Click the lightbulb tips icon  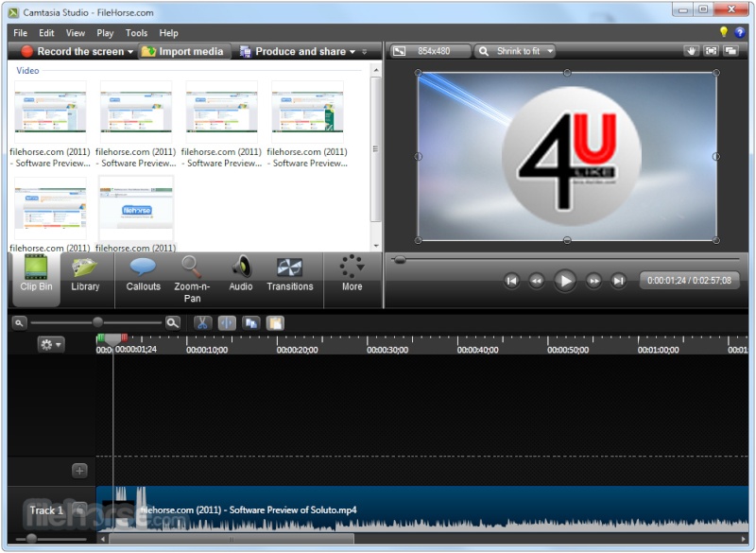click(x=723, y=32)
